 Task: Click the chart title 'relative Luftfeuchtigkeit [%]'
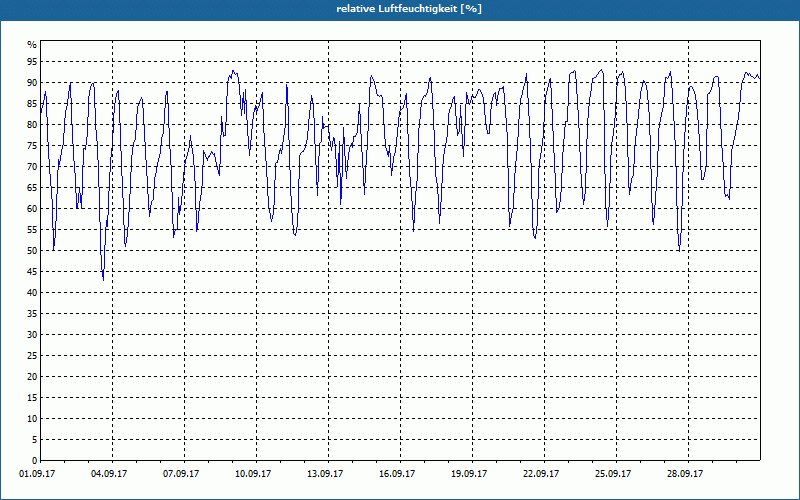(x=409, y=9)
